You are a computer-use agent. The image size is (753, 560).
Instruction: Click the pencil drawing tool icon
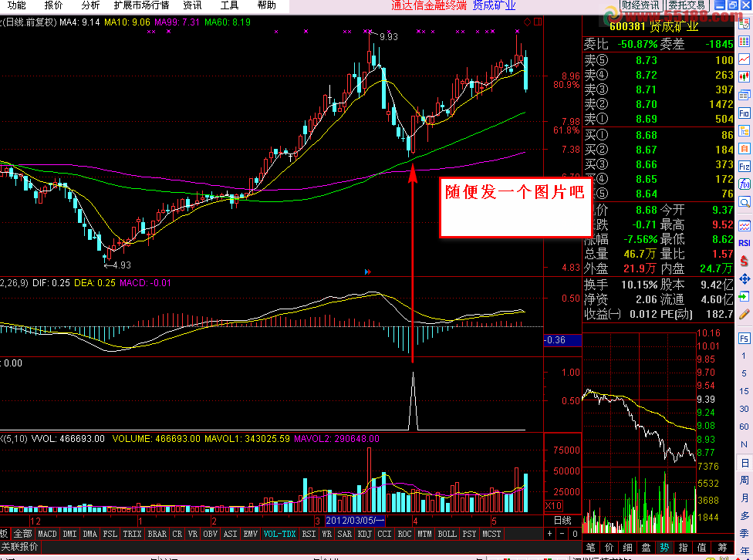pyautogui.click(x=744, y=315)
